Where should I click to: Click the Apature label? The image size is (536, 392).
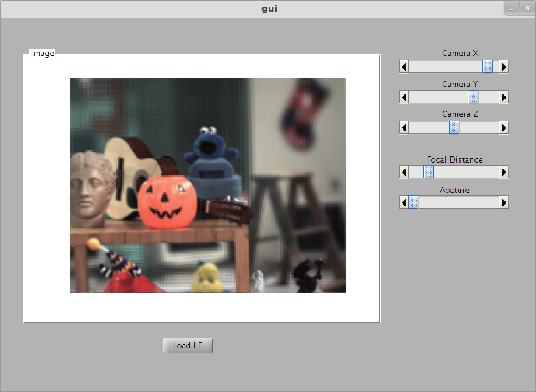454,191
